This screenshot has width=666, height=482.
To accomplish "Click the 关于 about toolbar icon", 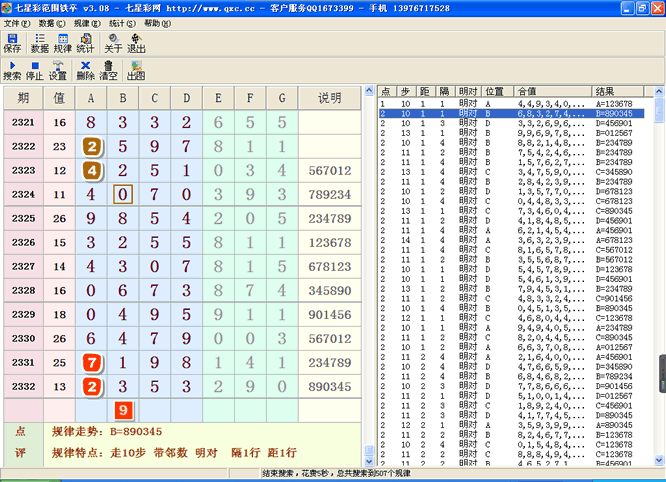I will click(x=113, y=43).
